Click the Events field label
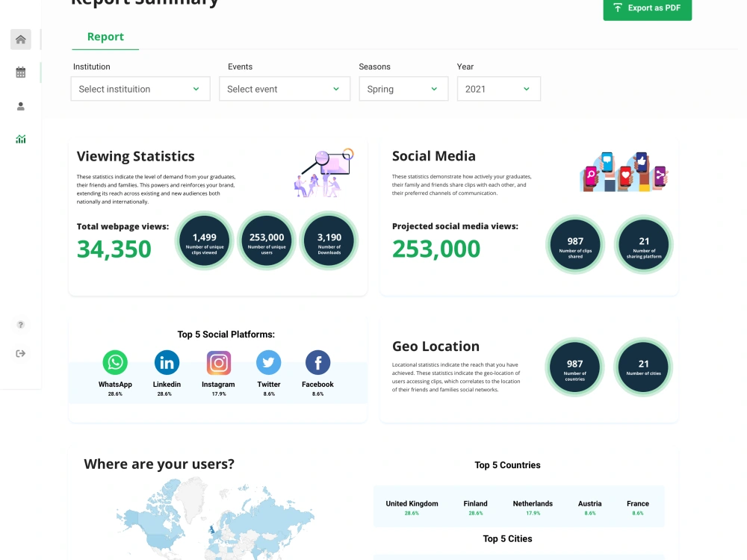The image size is (747, 560). tap(240, 66)
